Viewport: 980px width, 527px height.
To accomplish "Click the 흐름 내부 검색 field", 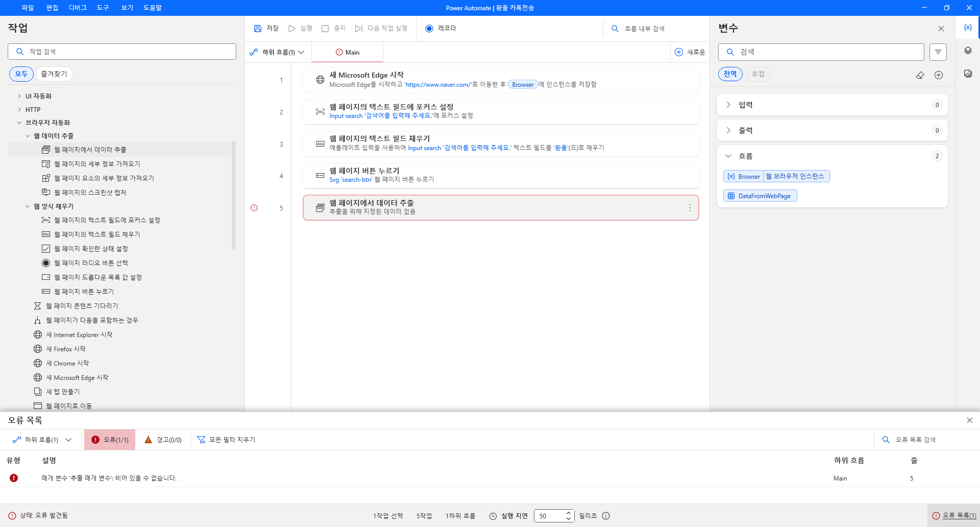I will tap(655, 29).
